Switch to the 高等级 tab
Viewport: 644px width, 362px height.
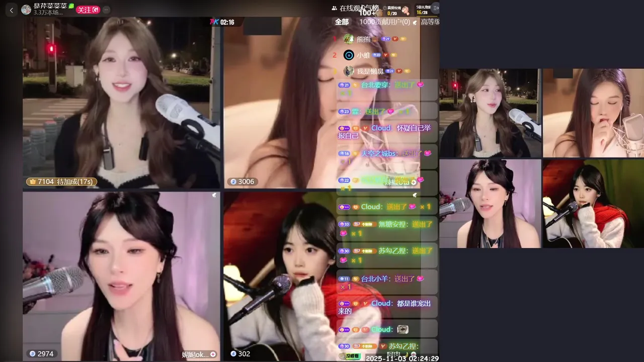(430, 22)
